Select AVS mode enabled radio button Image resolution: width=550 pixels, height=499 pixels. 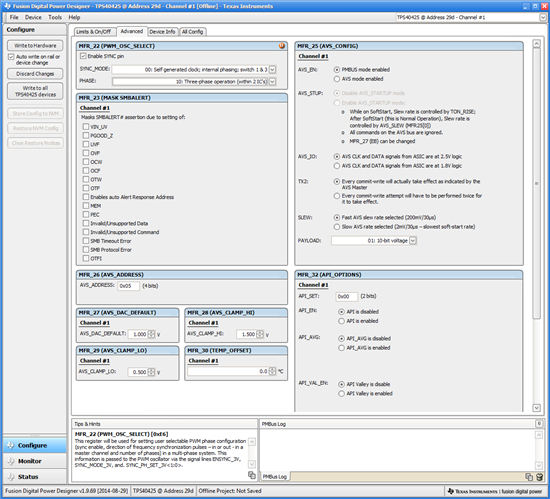click(x=337, y=79)
